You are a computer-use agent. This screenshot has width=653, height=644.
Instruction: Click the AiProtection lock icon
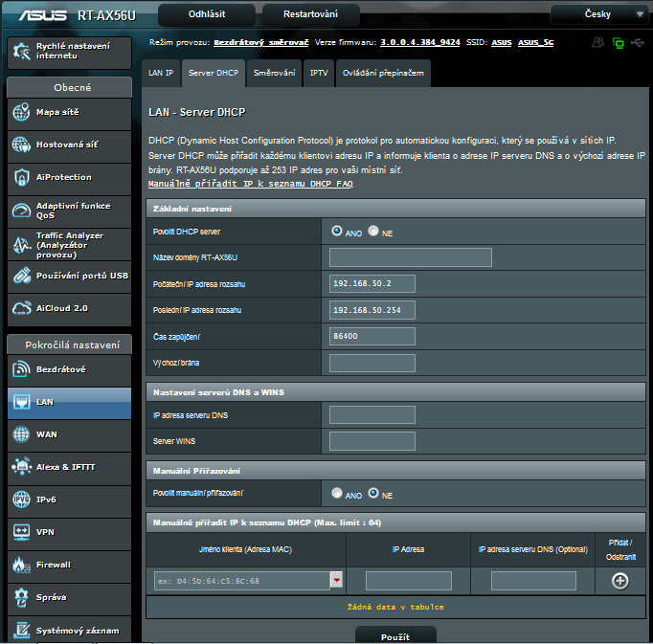click(21, 178)
